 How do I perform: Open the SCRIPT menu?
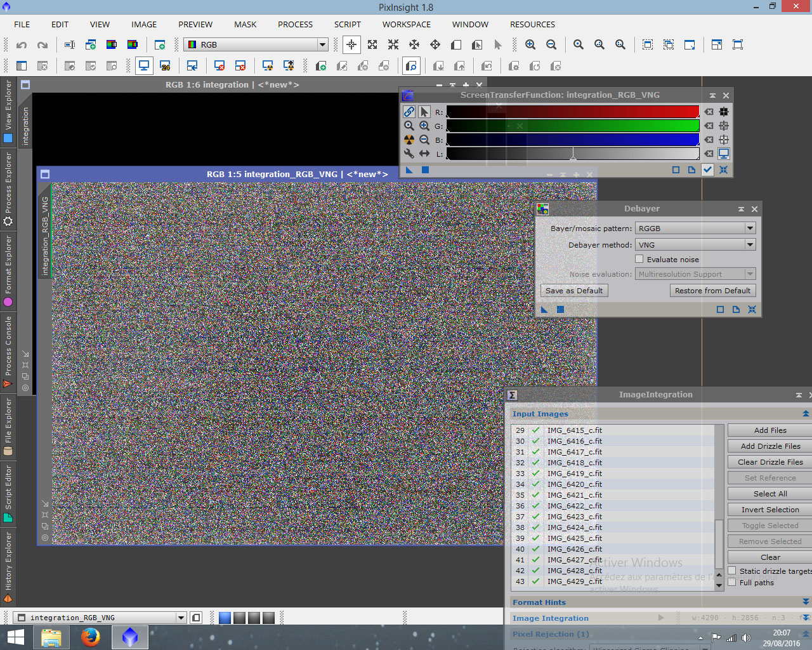coord(348,24)
